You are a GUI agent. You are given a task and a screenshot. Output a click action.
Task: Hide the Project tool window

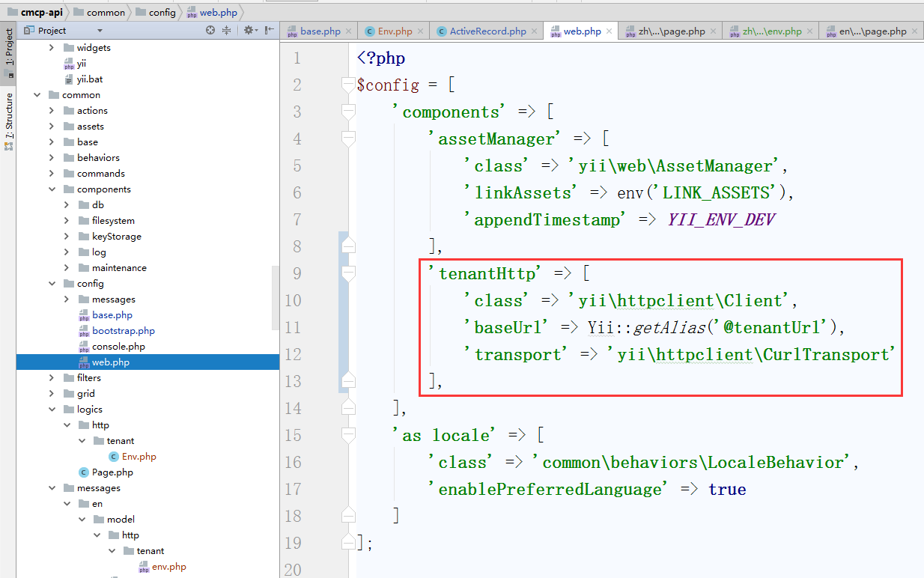(269, 31)
